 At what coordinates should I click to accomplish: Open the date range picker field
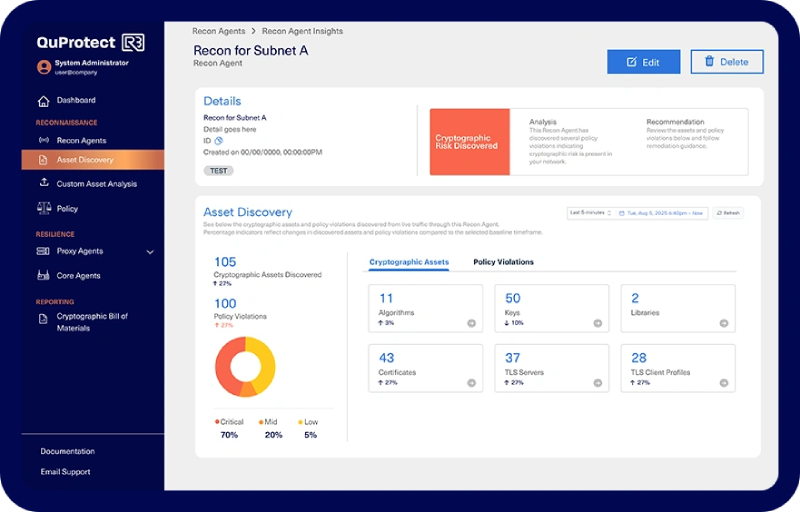pyautogui.click(x=661, y=213)
